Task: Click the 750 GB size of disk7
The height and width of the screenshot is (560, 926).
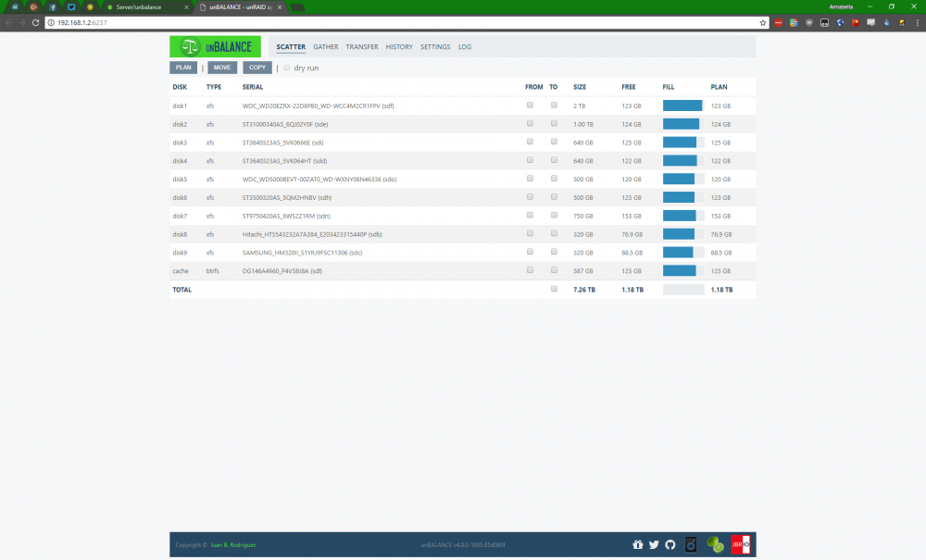Action: (582, 216)
